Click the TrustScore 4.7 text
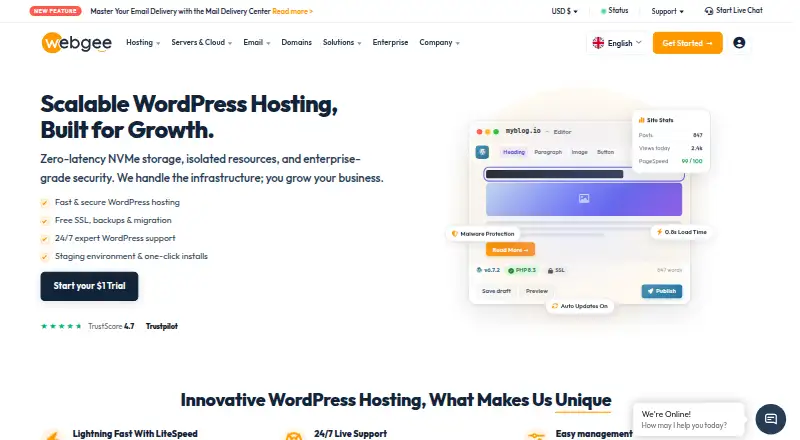This screenshot has width=800, height=440. click(111, 326)
